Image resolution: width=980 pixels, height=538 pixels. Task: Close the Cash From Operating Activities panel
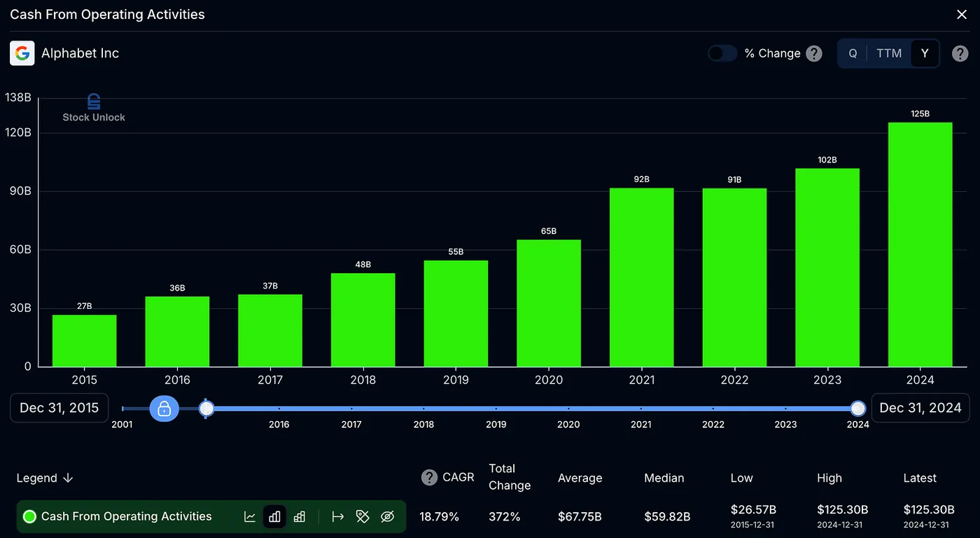(x=962, y=15)
